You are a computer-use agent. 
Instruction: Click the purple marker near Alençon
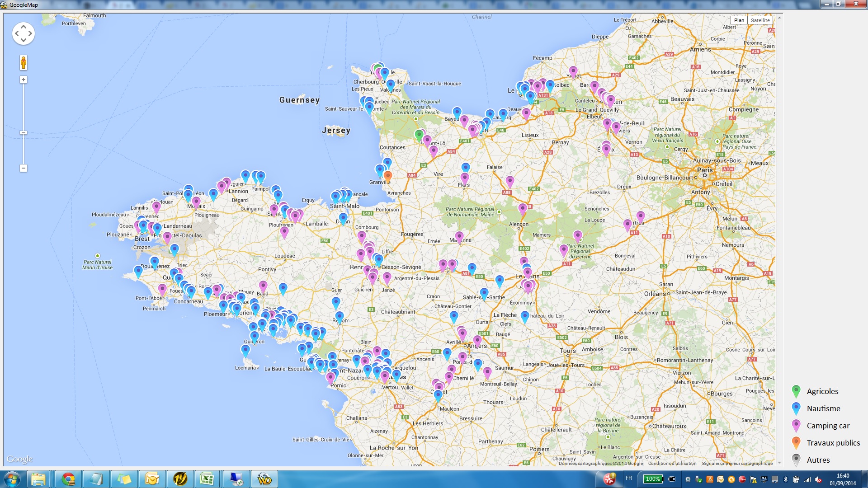[x=523, y=209]
